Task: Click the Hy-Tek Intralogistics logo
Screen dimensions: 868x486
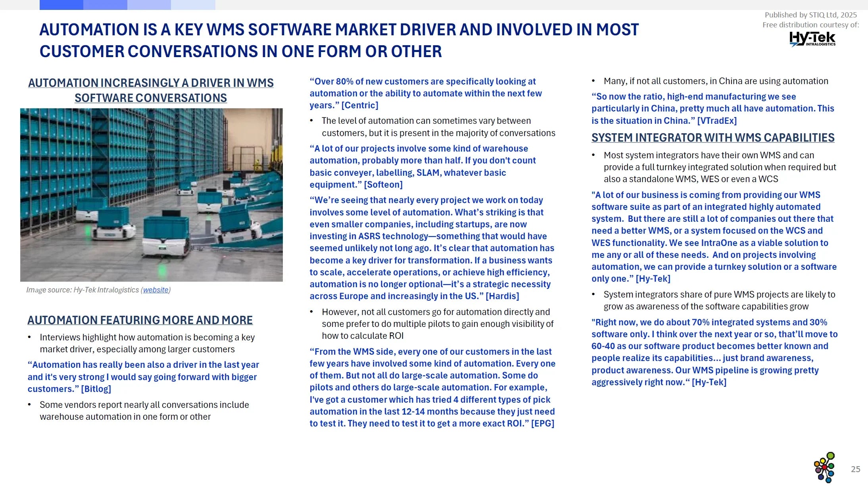Action: 812,39
